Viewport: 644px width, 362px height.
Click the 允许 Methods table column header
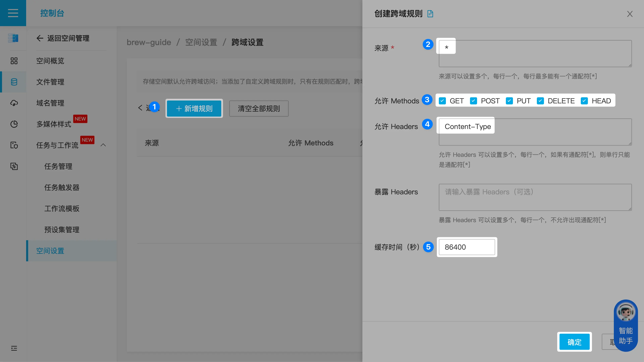[311, 143]
